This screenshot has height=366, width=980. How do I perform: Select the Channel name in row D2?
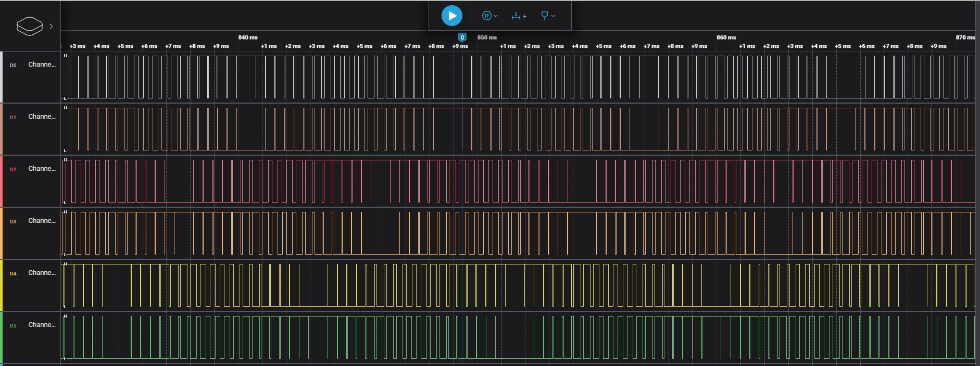coord(42,169)
